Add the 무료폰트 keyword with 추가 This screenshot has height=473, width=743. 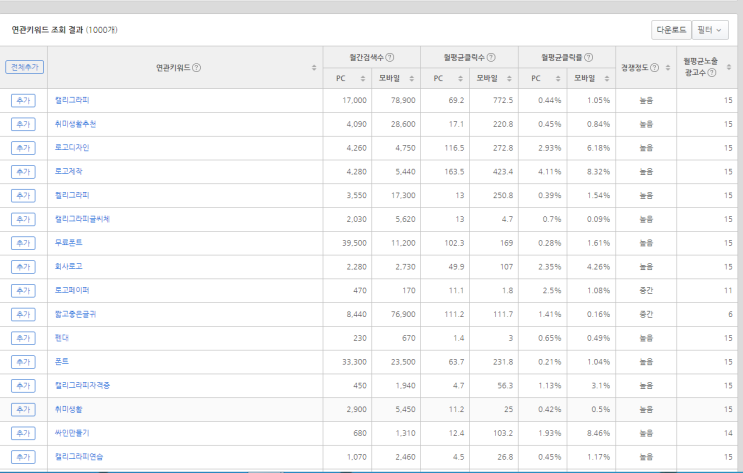point(23,243)
